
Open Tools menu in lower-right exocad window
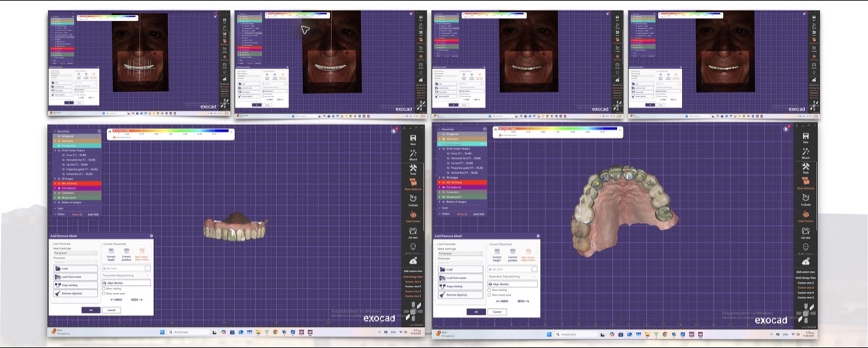(x=805, y=167)
